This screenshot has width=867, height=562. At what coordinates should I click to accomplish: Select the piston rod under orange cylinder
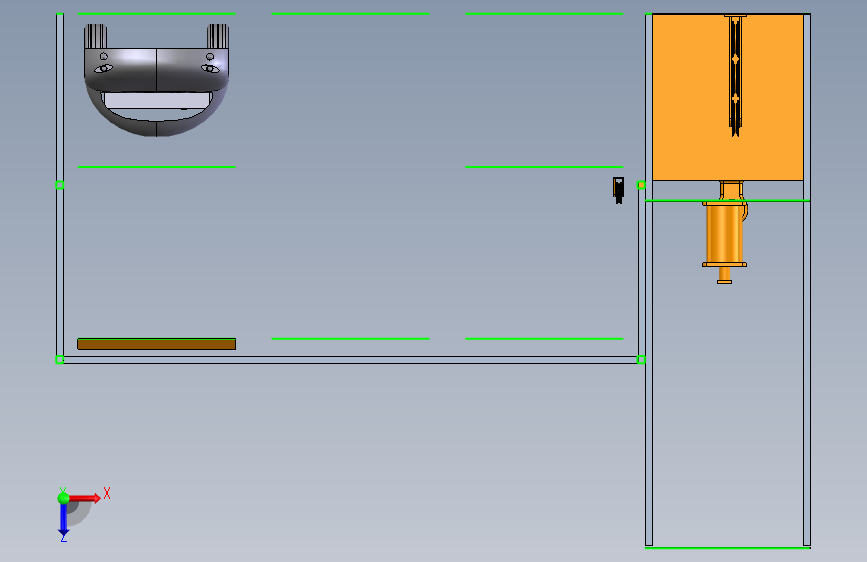click(x=724, y=275)
